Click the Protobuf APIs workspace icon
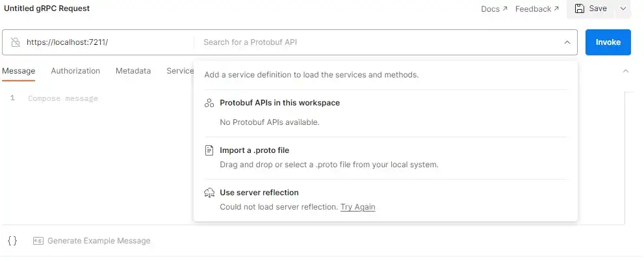This screenshot has height=261, width=644. point(209,103)
